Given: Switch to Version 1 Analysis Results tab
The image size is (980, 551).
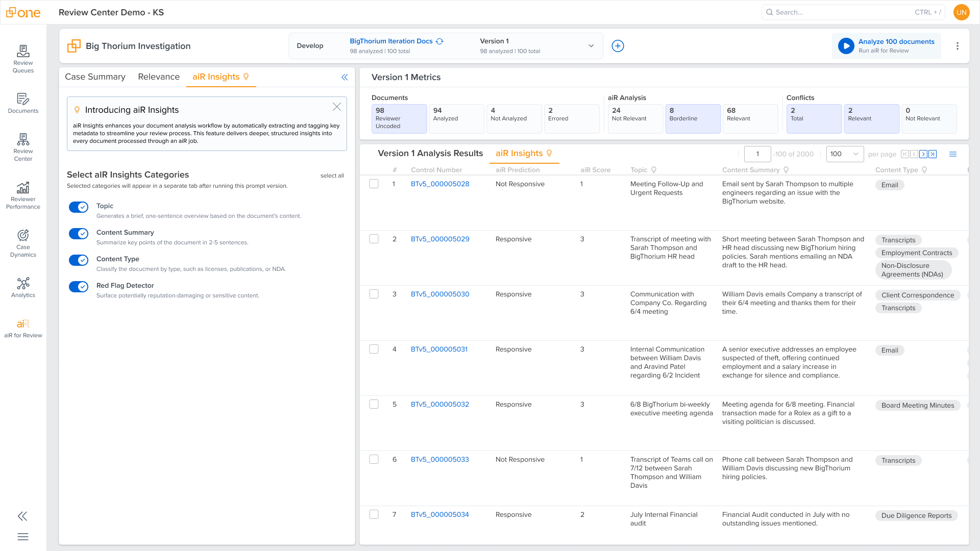Looking at the screenshot, I should 430,153.
